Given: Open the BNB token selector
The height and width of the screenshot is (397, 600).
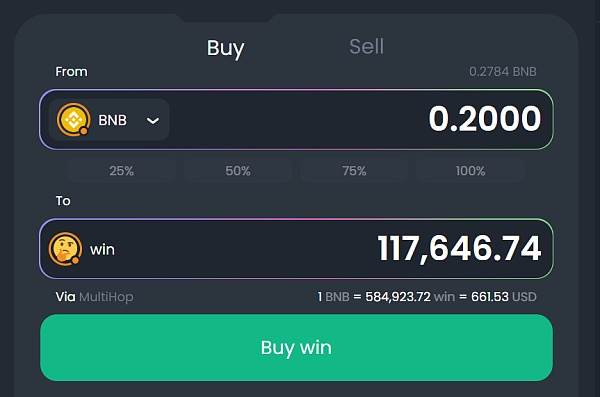Looking at the screenshot, I should click(x=109, y=120).
